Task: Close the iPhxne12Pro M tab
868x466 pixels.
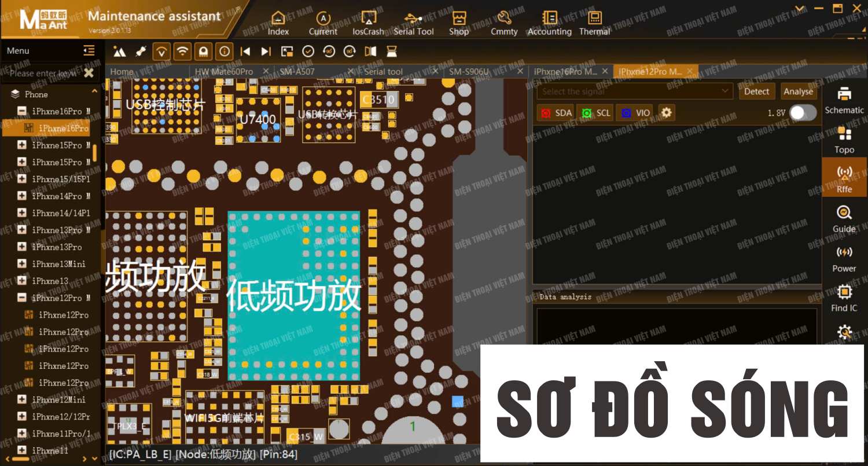Action: (690, 71)
